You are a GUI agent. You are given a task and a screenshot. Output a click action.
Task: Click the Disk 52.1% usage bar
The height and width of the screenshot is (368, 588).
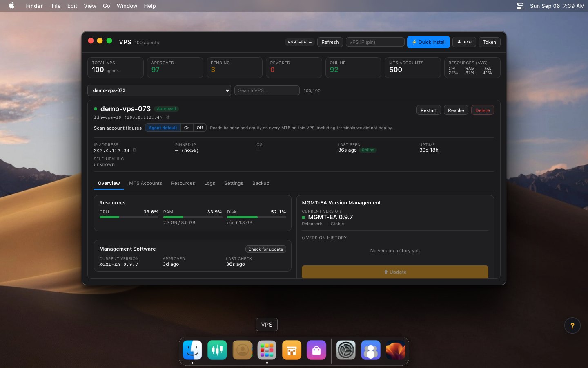point(256,217)
